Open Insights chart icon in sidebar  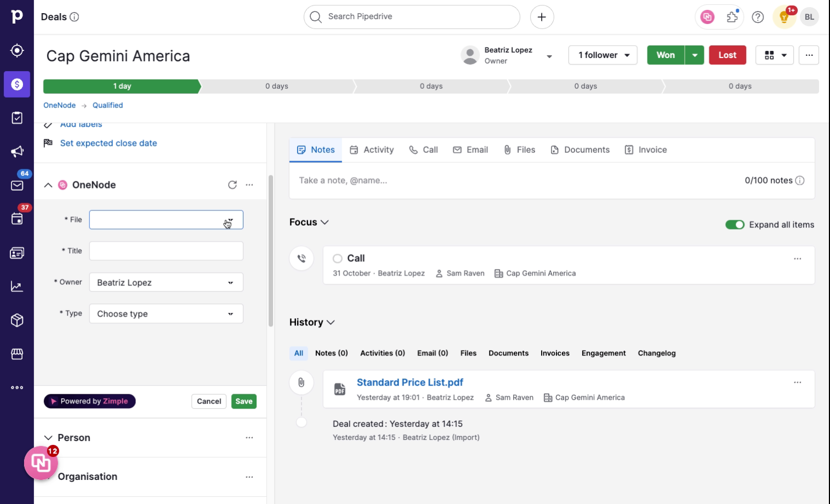[17, 287]
